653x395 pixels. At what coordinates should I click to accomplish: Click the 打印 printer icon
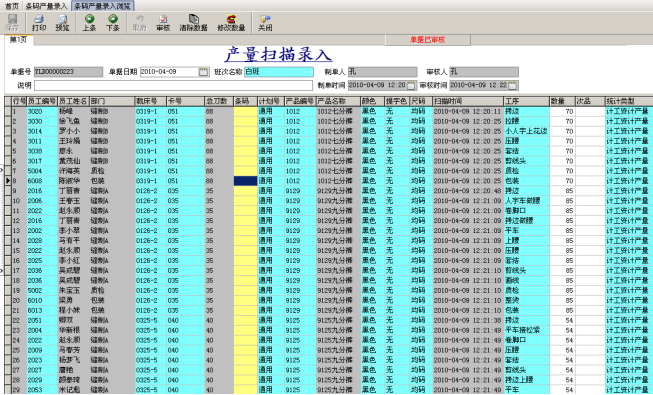click(39, 19)
